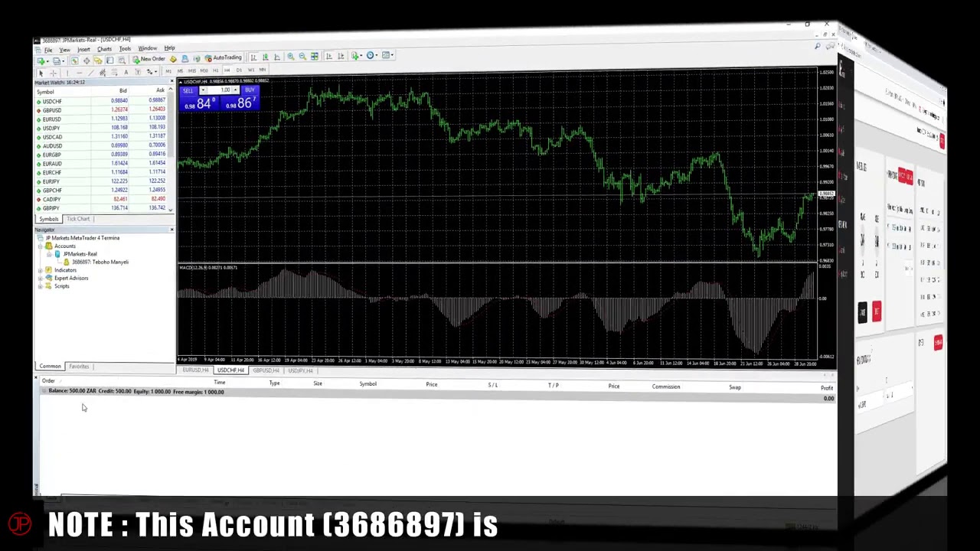This screenshot has height=551, width=980.
Task: Select the crosshair tool
Action: coord(53,73)
